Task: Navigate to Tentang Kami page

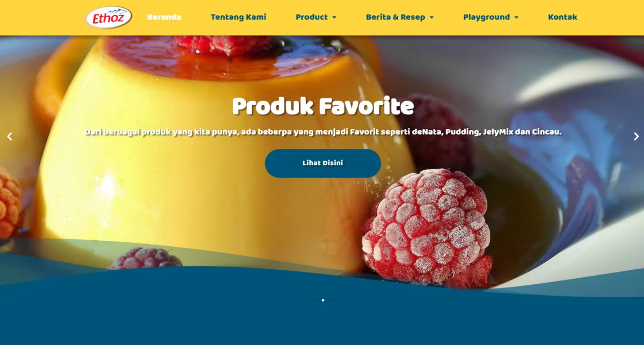Action: [238, 17]
